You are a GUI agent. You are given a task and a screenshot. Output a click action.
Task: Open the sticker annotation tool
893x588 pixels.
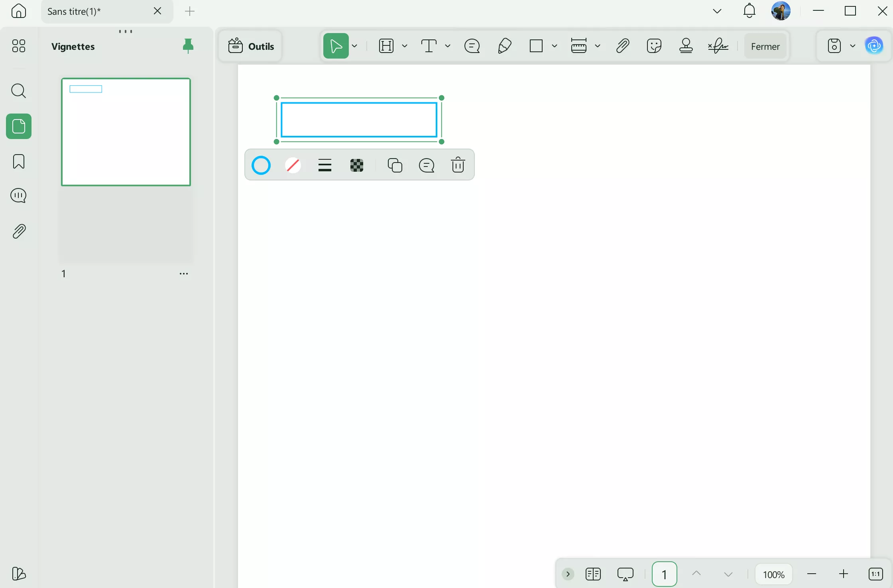click(654, 45)
